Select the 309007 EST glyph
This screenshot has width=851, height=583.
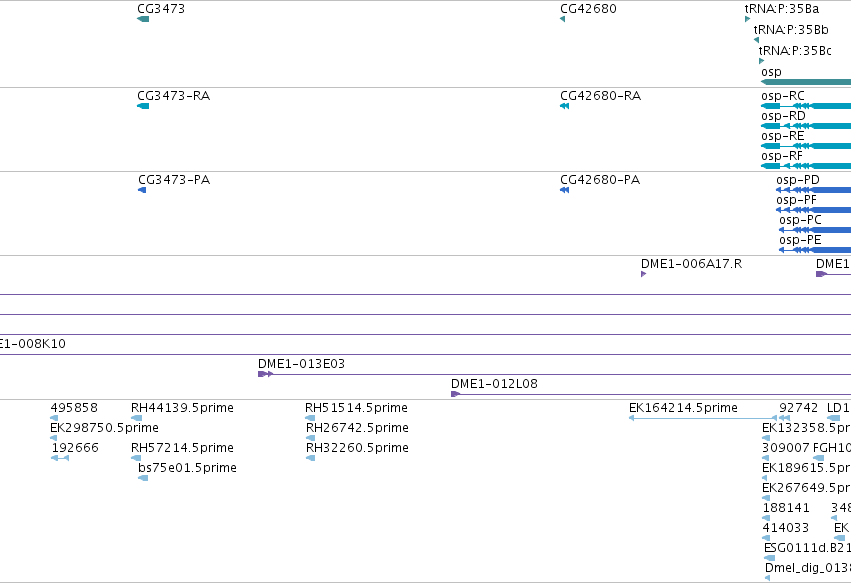[x=765, y=458]
